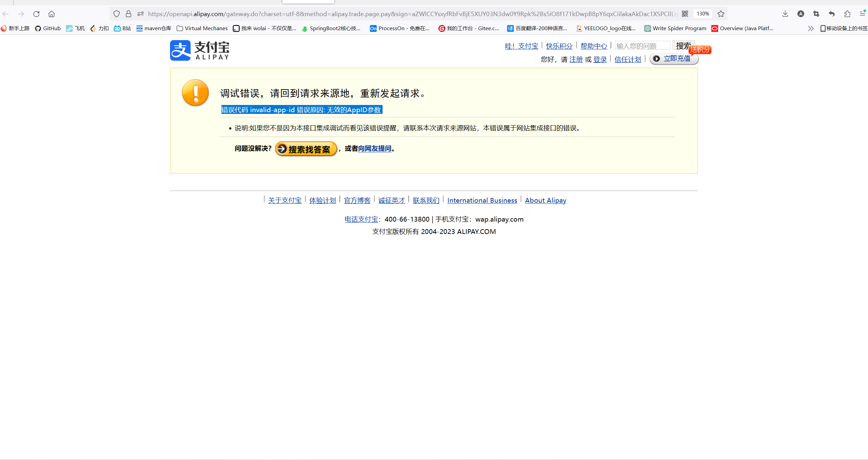
Task: Click the Alipay logo
Action: [200, 50]
